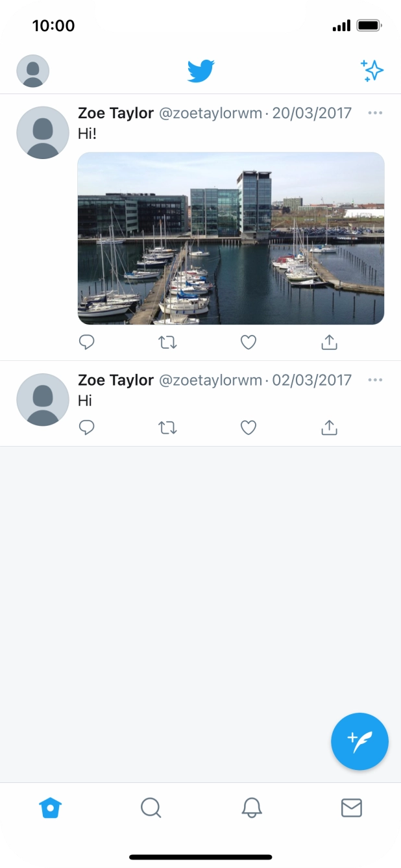Select the Search tab icon
Viewport: 401px width, 868px height.
[151, 808]
